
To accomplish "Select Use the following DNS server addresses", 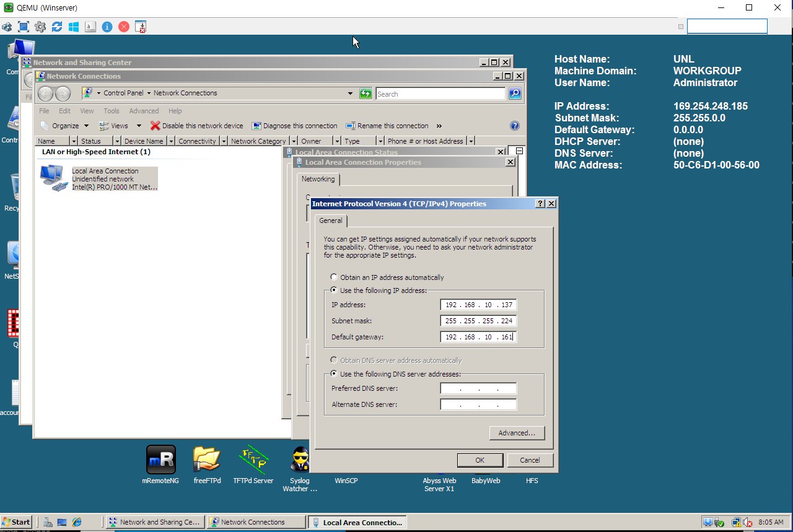I will 335,374.
